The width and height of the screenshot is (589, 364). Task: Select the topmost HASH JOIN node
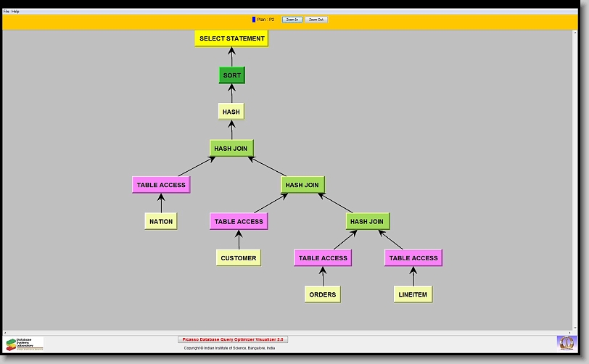[x=231, y=149]
